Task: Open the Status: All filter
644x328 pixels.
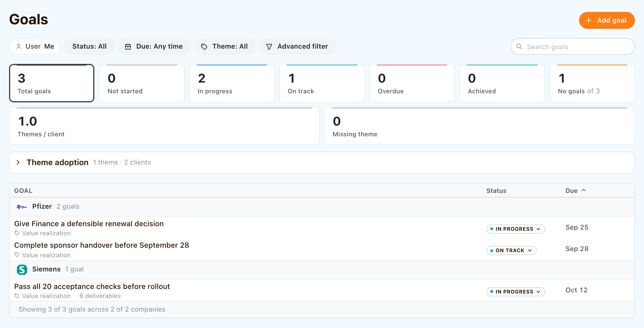Action: 89,46
